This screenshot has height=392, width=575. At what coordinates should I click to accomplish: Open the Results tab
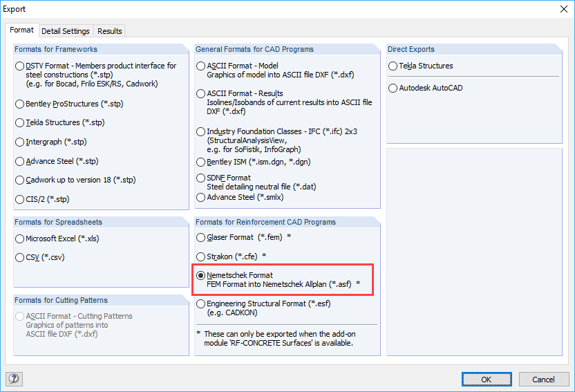110,31
